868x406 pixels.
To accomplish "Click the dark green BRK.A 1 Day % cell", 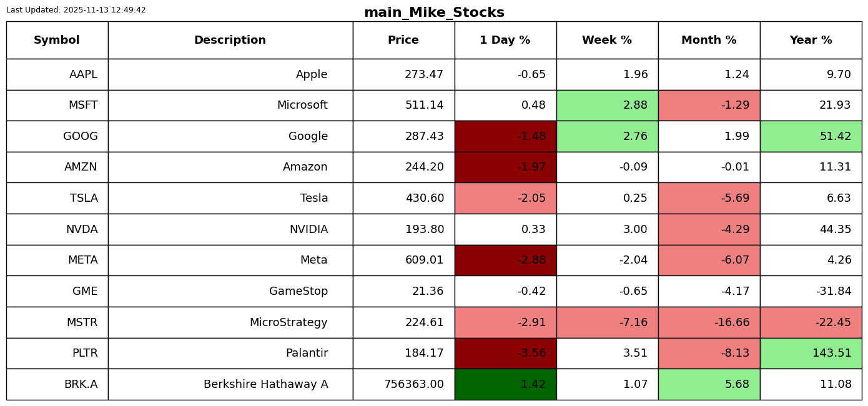I will (x=505, y=384).
